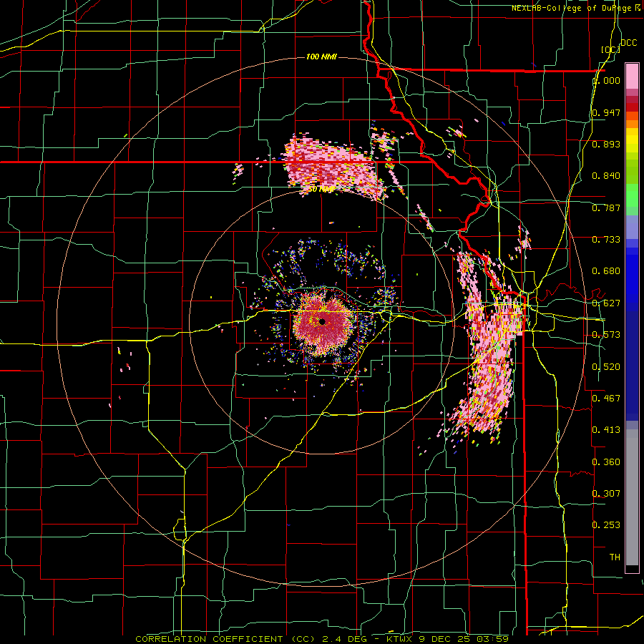Click the "100 NMI" range ring label
The height and width of the screenshot is (644, 644).
click(321, 57)
